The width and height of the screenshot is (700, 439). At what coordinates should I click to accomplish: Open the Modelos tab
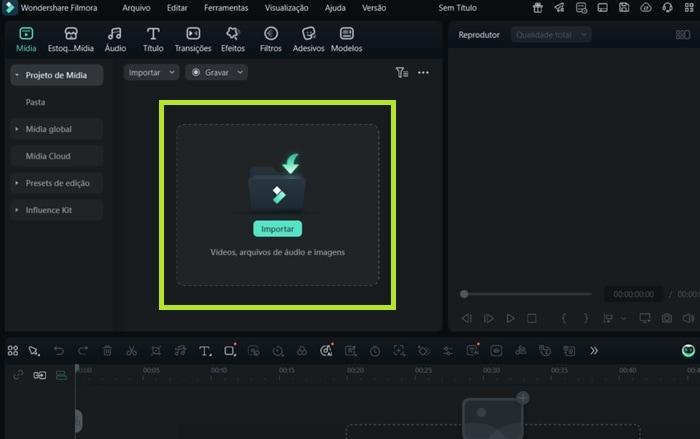click(346, 39)
